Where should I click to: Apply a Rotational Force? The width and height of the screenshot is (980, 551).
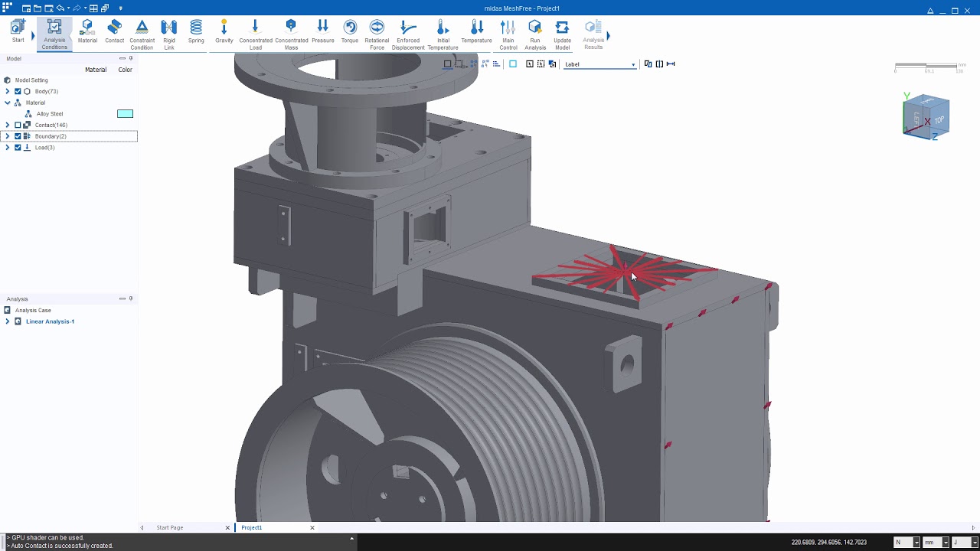coord(377,34)
